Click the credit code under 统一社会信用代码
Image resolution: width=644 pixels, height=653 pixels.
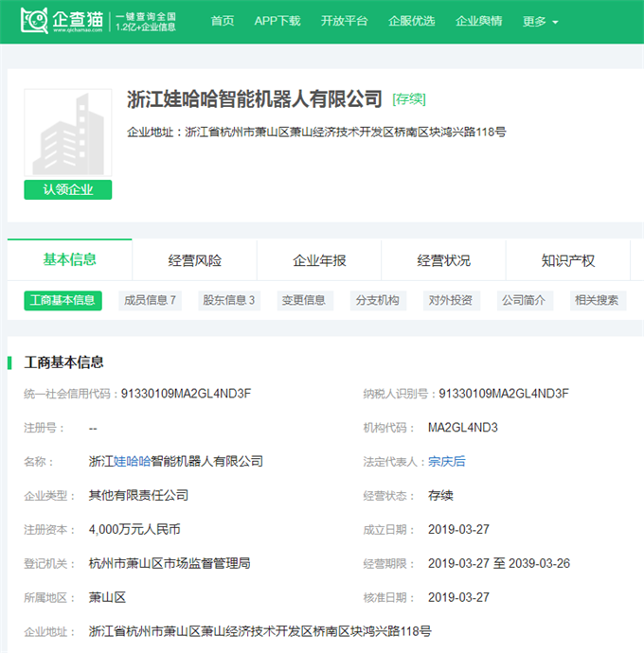point(186,394)
